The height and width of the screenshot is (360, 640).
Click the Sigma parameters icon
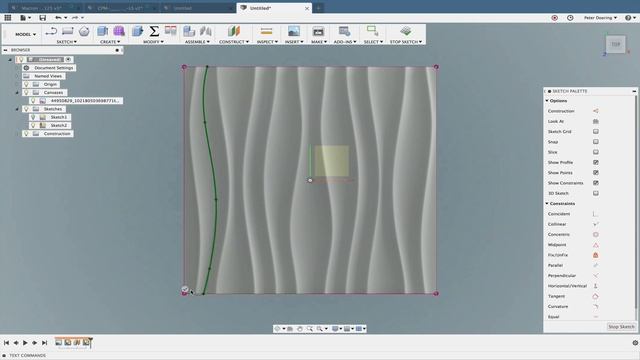[x=154, y=31]
